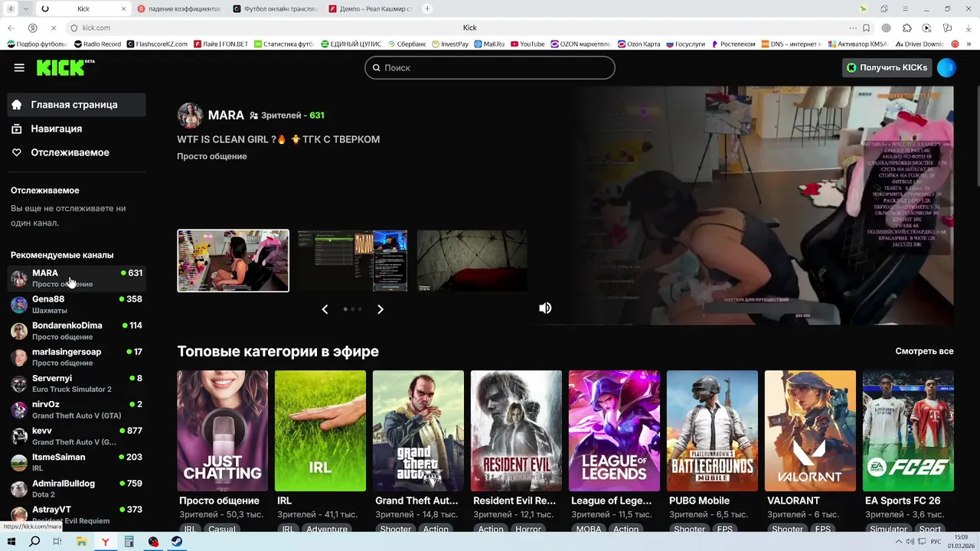Click the green dinosaur icon in title bar
Screen dimensions: 980x551
pyautogui.click(x=864, y=8)
